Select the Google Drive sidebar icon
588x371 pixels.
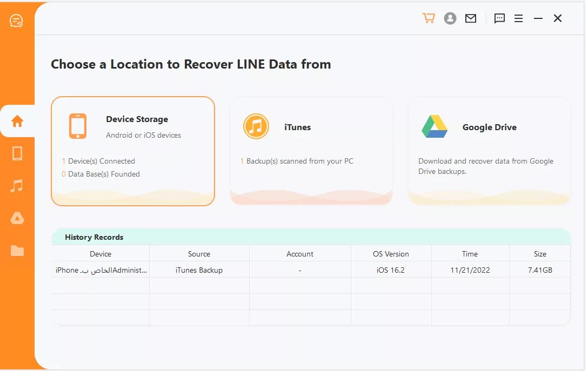17,218
